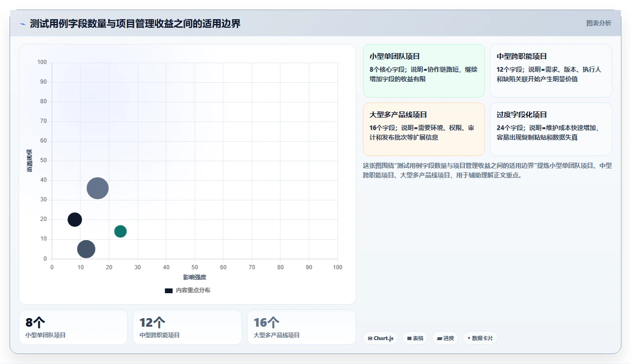Toggle the 内容重点分布 legend entry
The image size is (631, 364).
(x=187, y=290)
